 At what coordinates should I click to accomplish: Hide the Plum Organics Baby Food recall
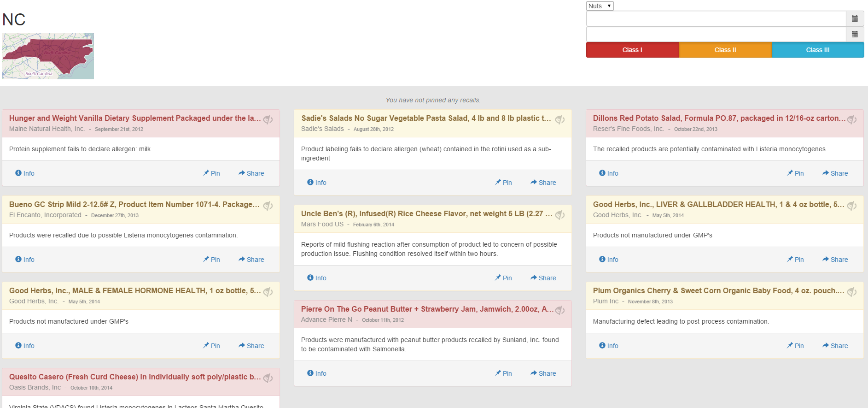pyautogui.click(x=852, y=292)
